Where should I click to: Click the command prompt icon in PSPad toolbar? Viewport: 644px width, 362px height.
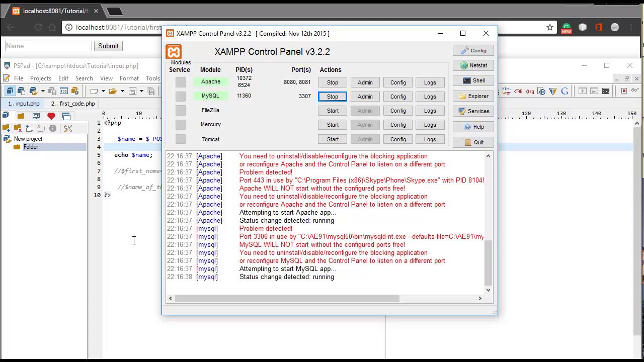606,91
